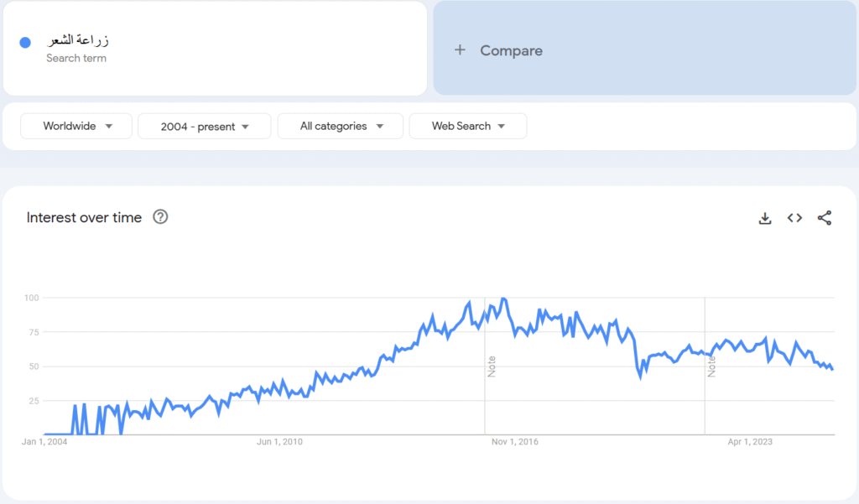The height and width of the screenshot is (504, 859).
Task: Click the Note marker near Nov 2016
Action: tap(492, 366)
